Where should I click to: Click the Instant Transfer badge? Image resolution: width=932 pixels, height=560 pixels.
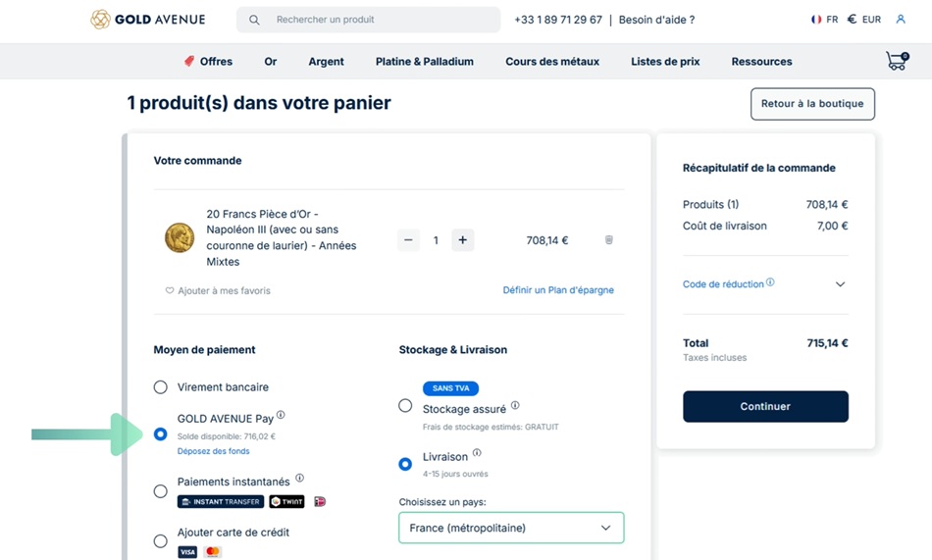point(221,502)
